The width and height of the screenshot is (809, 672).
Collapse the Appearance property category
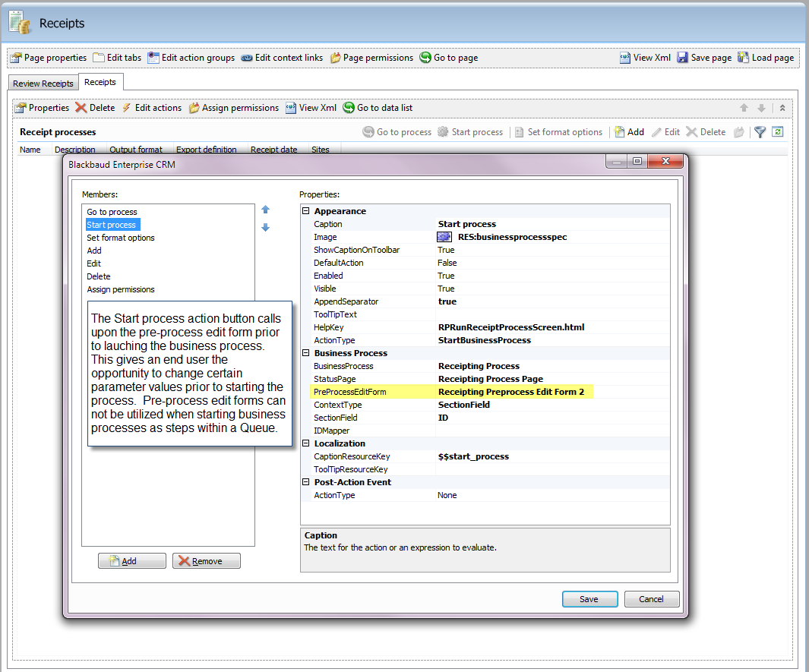306,211
